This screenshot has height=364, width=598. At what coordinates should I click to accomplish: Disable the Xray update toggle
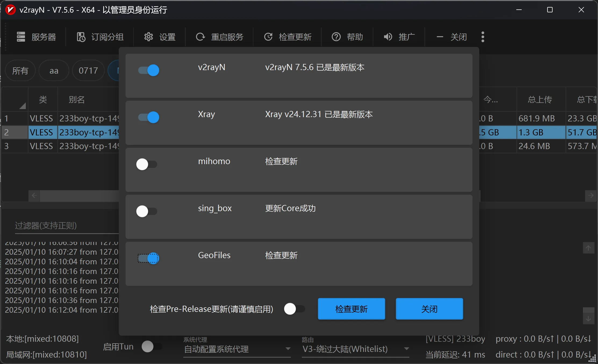(148, 117)
